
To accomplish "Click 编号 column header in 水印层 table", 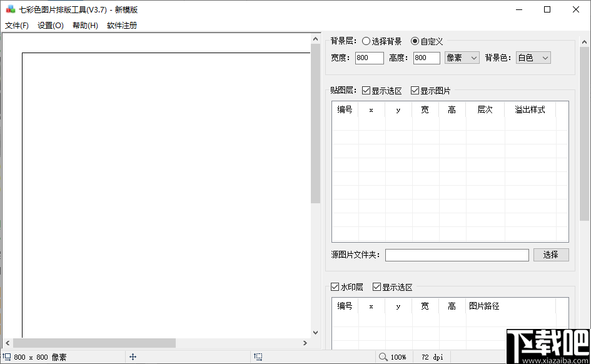I will point(345,306).
